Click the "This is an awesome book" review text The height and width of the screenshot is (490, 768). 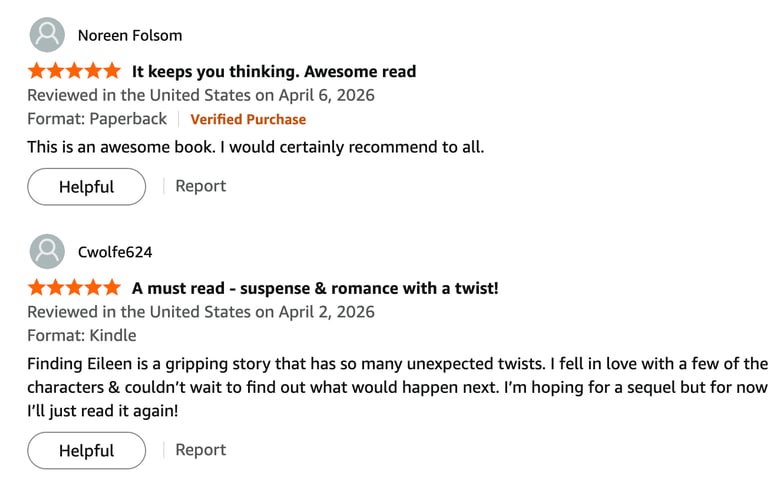pyautogui.click(x=255, y=147)
